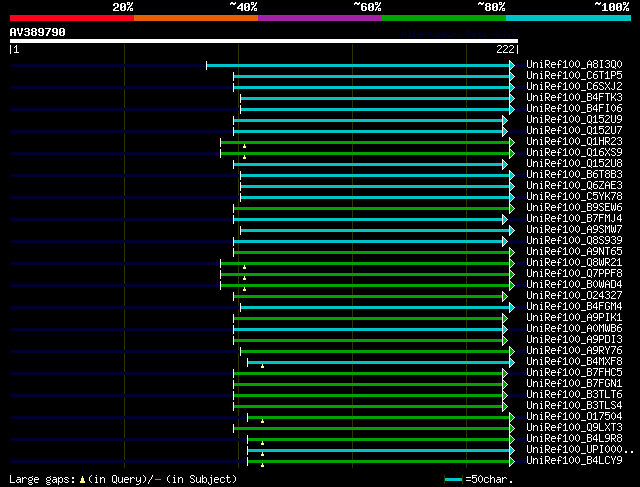640x487 pixels.
Task: Click the green ~80% legend segment
Action: click(444, 18)
